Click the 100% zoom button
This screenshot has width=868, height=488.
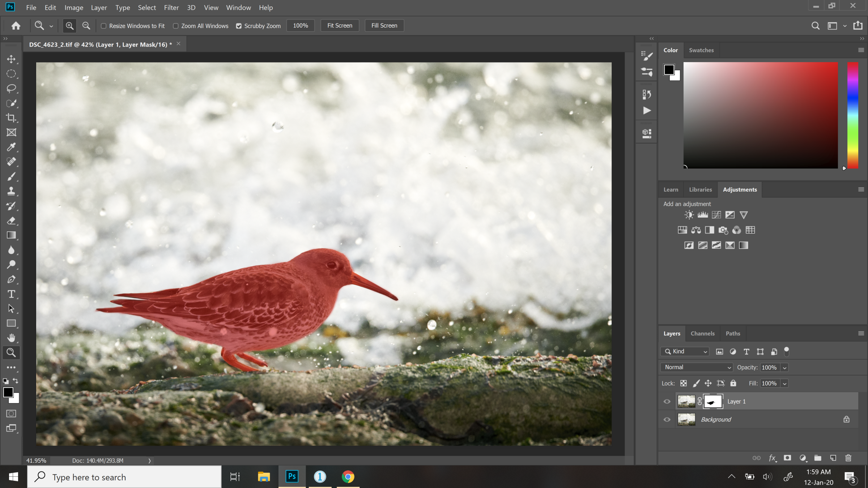coord(301,26)
